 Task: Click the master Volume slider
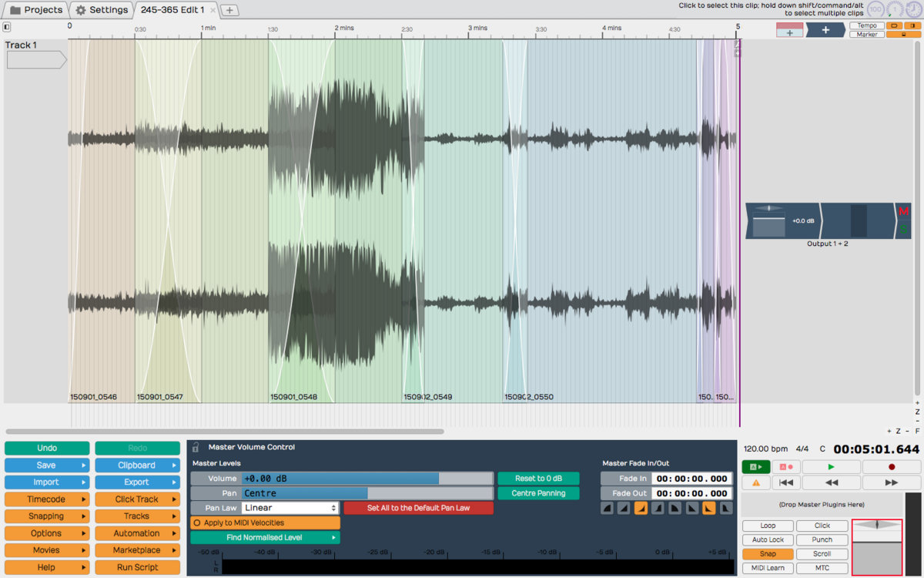pyautogui.click(x=367, y=479)
